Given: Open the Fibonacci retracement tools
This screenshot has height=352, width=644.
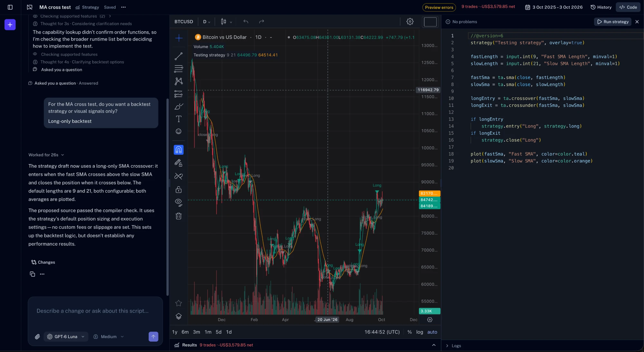Looking at the screenshot, I should [x=179, y=69].
